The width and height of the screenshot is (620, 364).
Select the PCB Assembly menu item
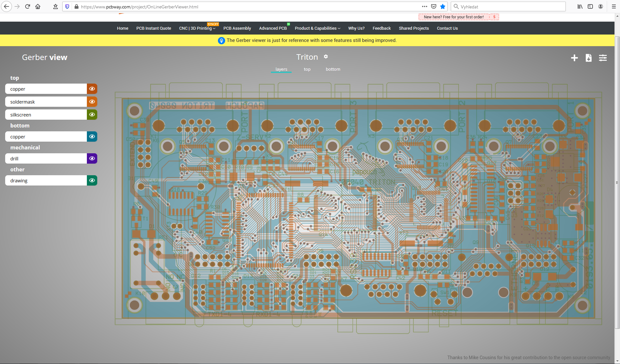(237, 28)
